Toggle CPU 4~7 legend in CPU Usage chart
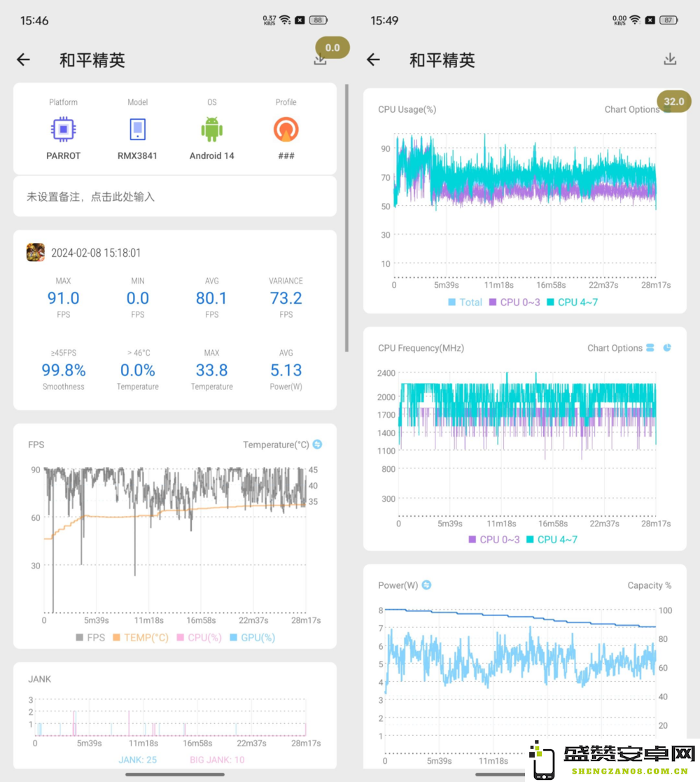The image size is (700, 782). pos(573,302)
